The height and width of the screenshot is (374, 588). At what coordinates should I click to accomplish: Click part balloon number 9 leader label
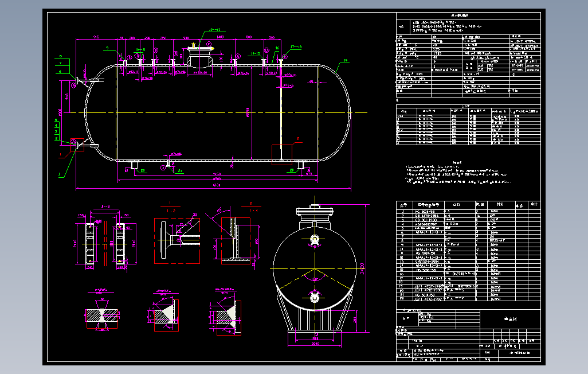coord(107,48)
